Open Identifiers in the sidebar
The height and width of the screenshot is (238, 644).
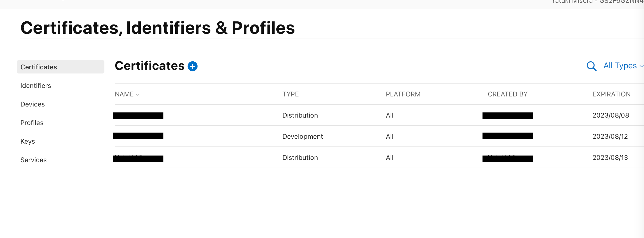(x=36, y=86)
